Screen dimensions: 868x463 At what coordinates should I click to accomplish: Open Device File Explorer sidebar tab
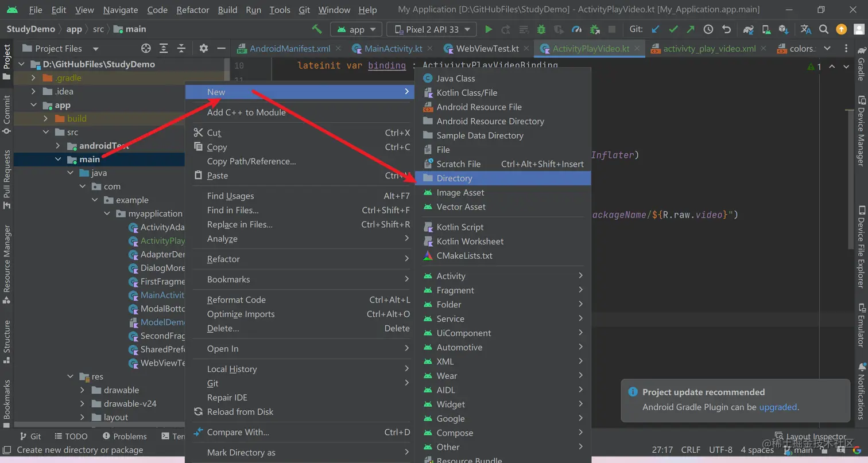coord(861,247)
